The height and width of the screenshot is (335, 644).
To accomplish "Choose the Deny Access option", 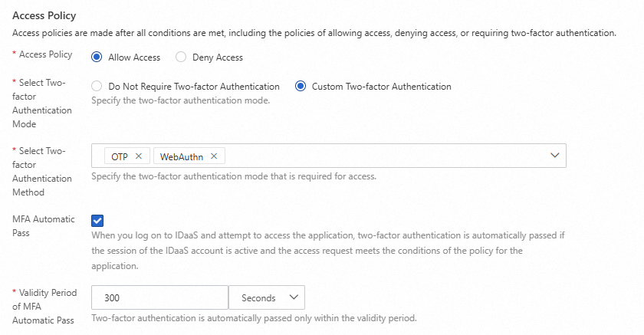I will (x=181, y=57).
